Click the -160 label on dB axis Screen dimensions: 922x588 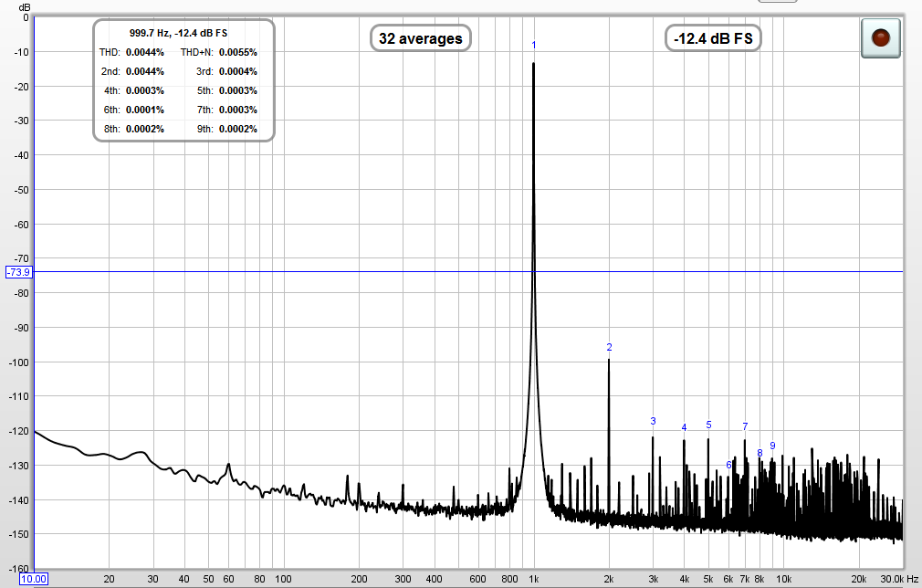point(19,569)
